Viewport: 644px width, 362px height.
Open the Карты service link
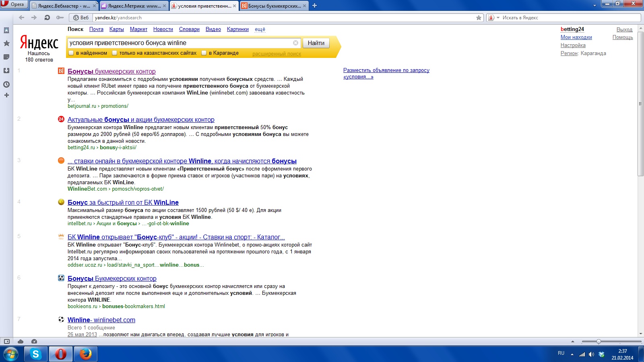pos(117,29)
